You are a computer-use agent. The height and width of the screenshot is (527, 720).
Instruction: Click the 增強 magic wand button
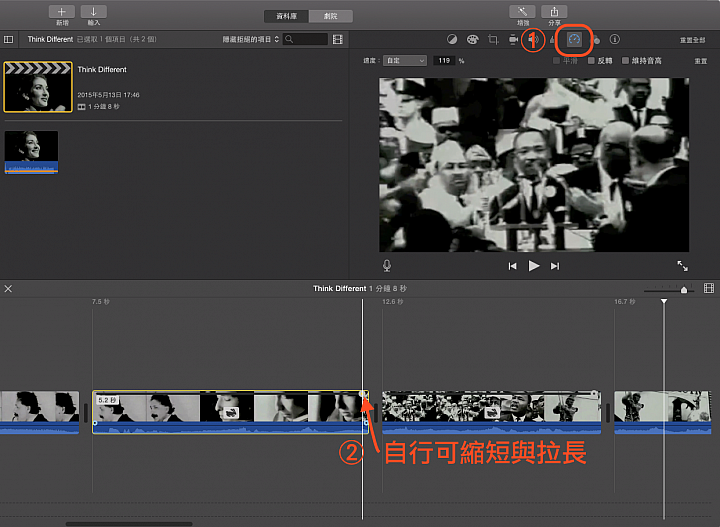tap(522, 12)
